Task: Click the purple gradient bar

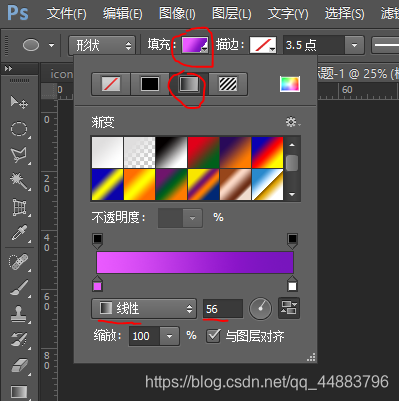Action: point(195,263)
